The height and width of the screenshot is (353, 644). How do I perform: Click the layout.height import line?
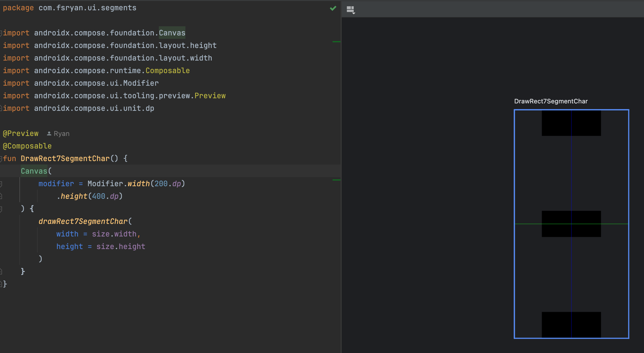(x=110, y=46)
